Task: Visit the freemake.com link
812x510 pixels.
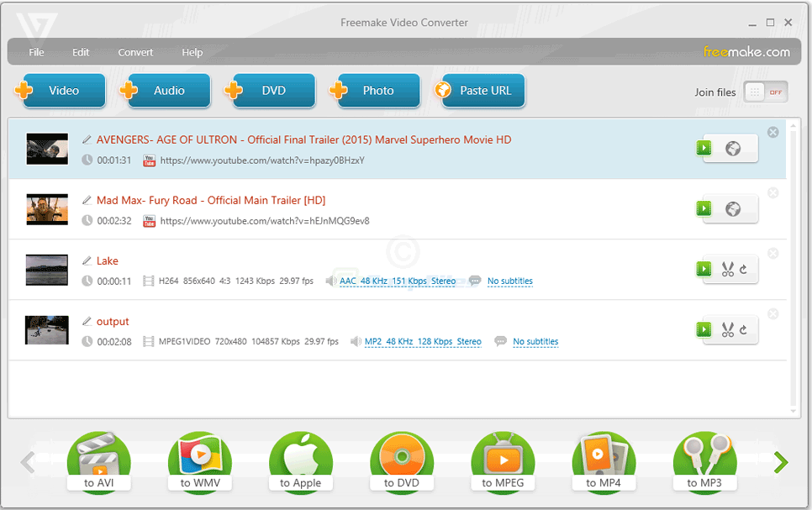Action: pos(746,52)
